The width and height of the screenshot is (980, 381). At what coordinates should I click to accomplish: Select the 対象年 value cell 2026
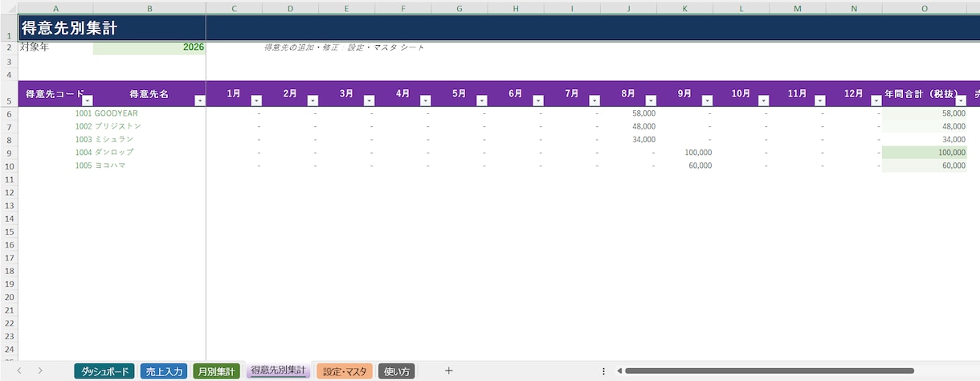(149, 47)
